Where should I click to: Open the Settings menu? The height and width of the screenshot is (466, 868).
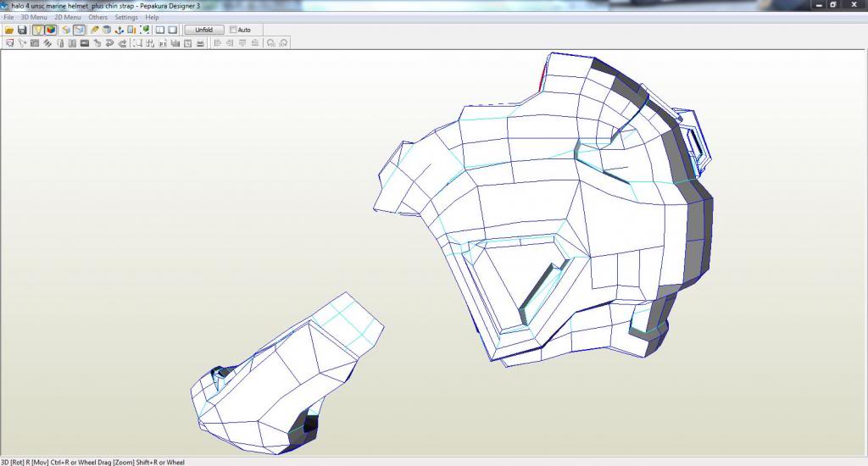point(126,17)
